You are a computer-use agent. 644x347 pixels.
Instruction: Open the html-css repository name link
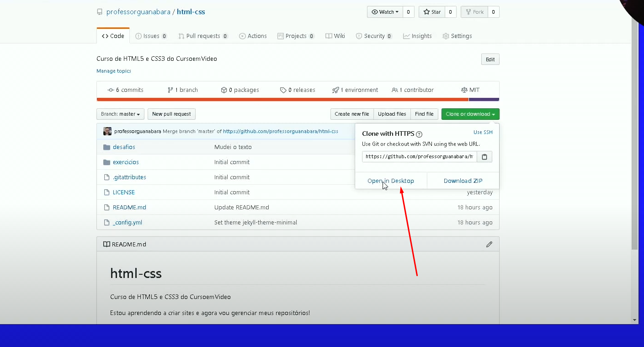coord(191,12)
